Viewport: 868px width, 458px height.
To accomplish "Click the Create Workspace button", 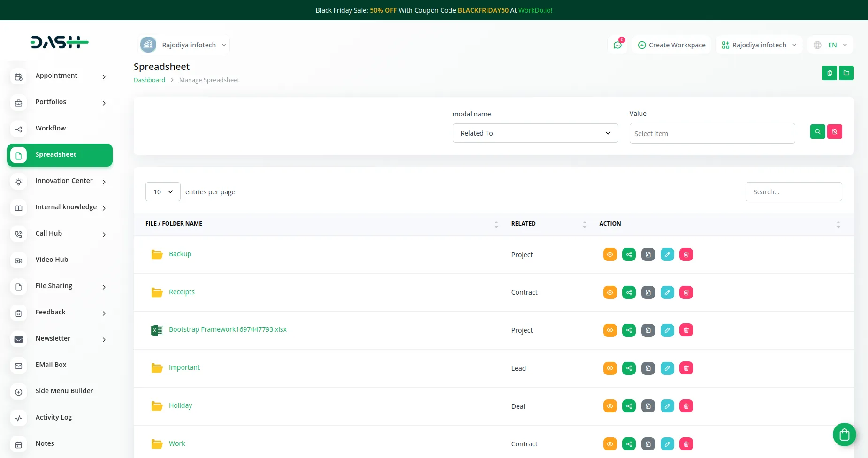I will [671, 45].
